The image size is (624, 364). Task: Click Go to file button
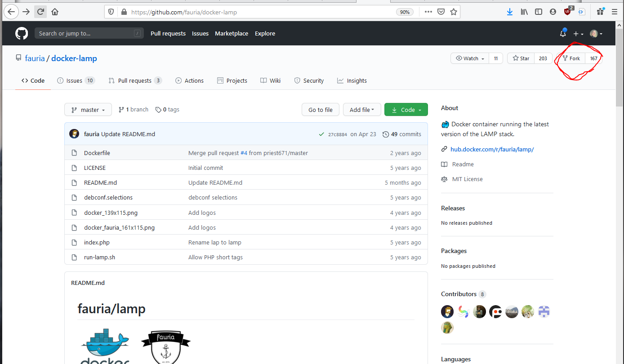(x=321, y=110)
